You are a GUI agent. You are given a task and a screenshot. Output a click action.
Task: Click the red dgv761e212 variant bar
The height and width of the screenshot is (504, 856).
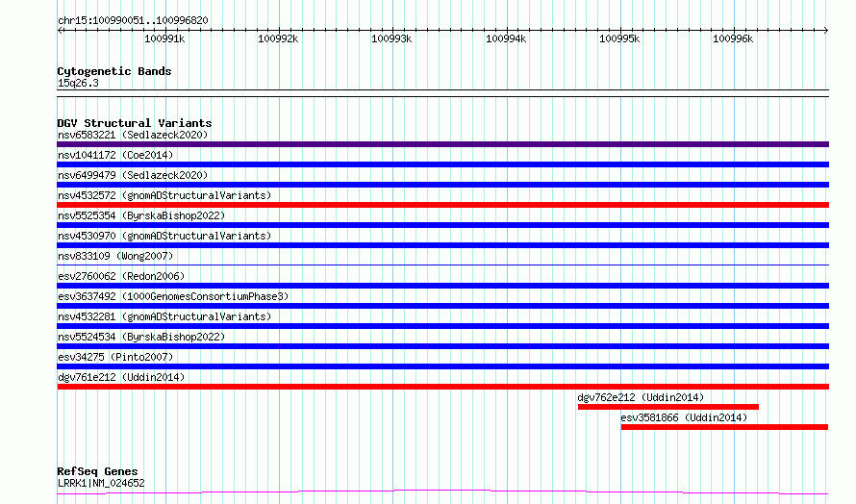point(442,387)
